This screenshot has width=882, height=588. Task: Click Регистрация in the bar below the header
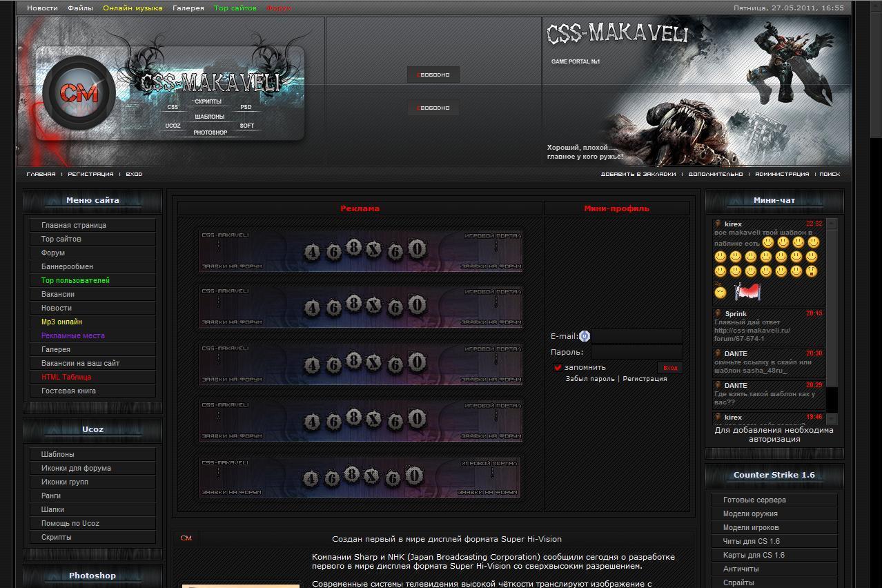coord(90,174)
